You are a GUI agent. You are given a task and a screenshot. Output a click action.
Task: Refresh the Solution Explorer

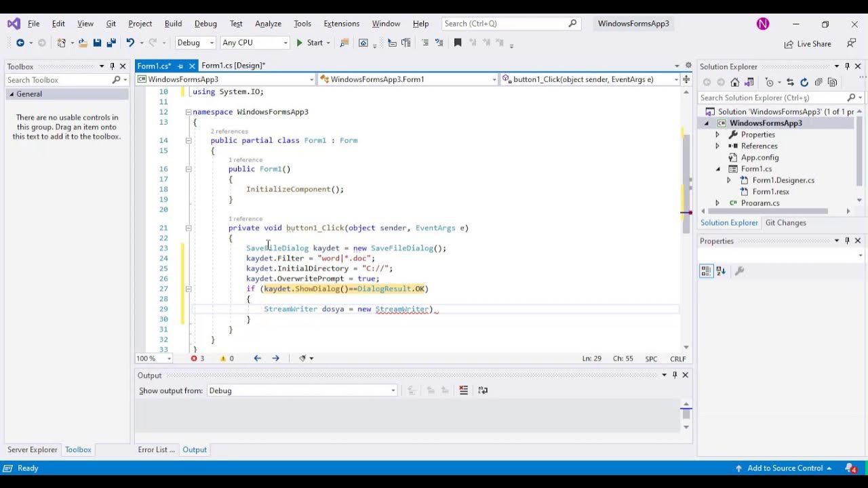(x=804, y=82)
